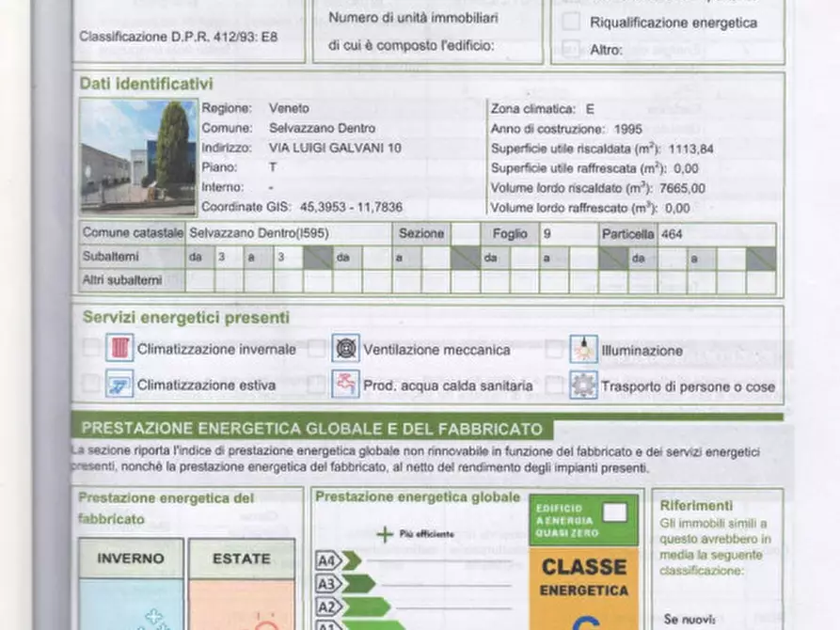Screen dimensions: 840x630
Task: Toggle the checkbox left of Ventilazione meccanica
Action: (317, 350)
